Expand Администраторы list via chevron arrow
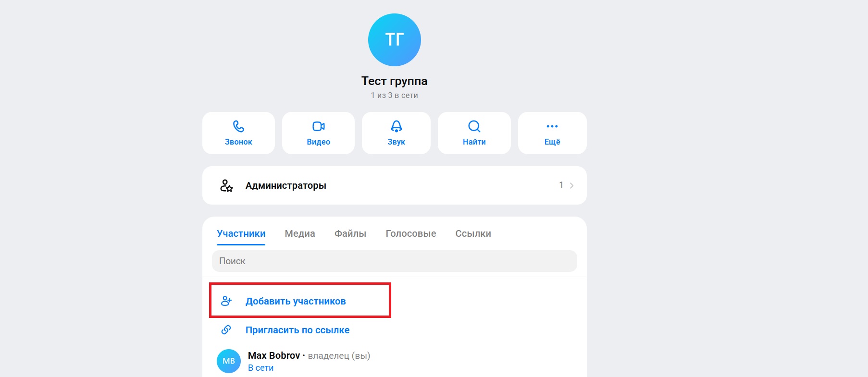Screen dimensions: 868x377 571,185
